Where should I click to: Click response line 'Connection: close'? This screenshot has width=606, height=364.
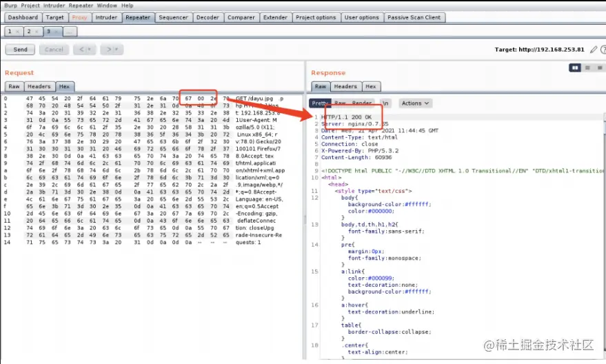pos(350,144)
